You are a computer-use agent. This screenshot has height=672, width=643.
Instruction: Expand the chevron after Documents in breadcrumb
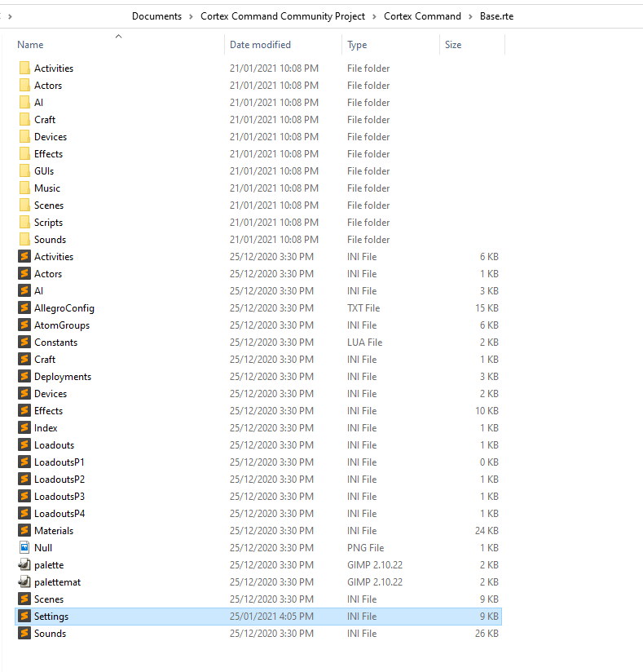click(191, 16)
